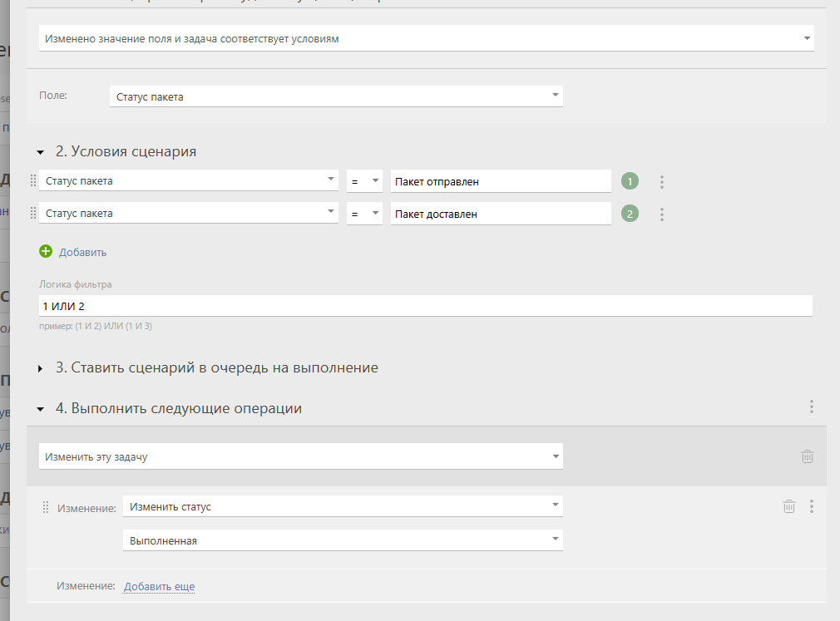Open the options menu for section 4 operations
This screenshot has height=621, width=840.
(x=811, y=407)
